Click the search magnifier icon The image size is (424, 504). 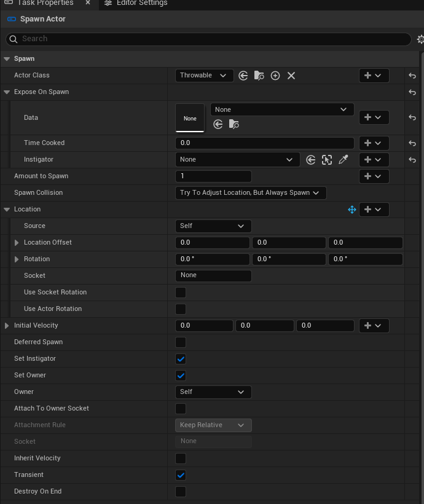click(x=14, y=39)
